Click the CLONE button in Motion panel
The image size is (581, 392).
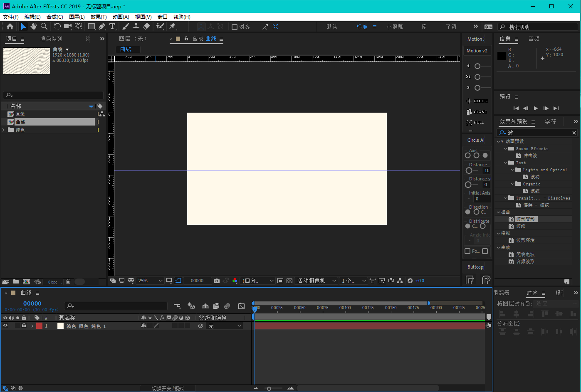tap(477, 112)
